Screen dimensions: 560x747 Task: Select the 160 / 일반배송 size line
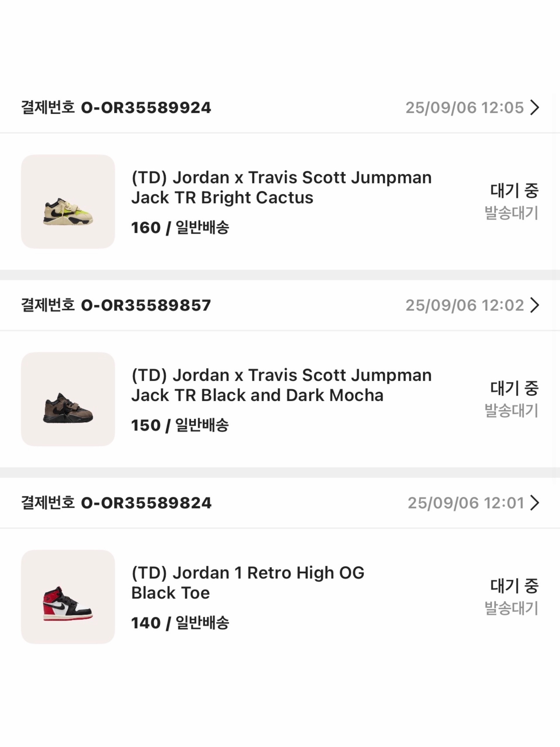pos(180,228)
